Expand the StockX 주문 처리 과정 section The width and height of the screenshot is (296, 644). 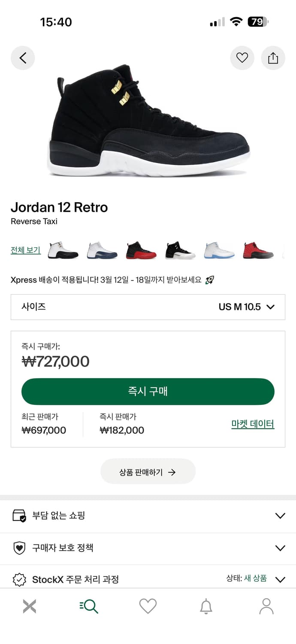pos(148,579)
